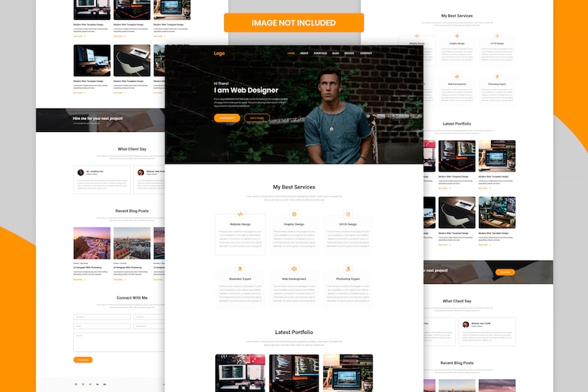This screenshot has width=588, height=392.
Task: Click the Graphic Design icon on the right page
Action: point(457,36)
